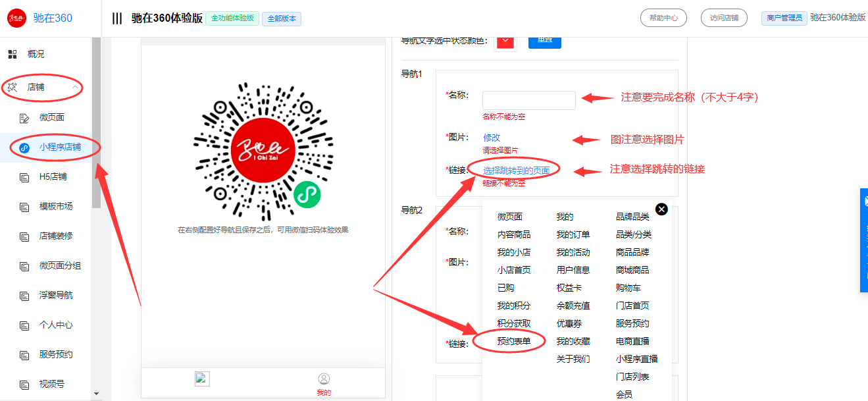Select 我的收藏 in link popup

point(573,341)
